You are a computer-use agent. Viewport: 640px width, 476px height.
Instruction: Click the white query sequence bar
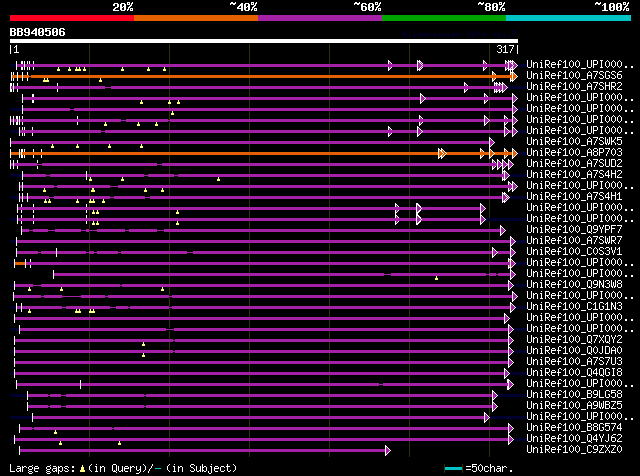pos(264,41)
